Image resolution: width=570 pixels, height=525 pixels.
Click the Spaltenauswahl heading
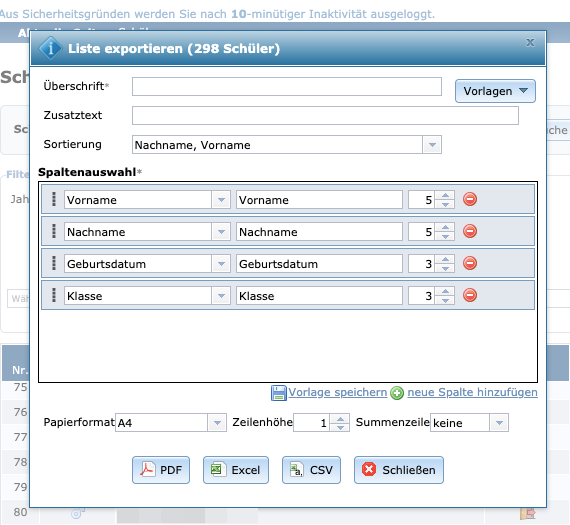pyautogui.click(x=87, y=172)
